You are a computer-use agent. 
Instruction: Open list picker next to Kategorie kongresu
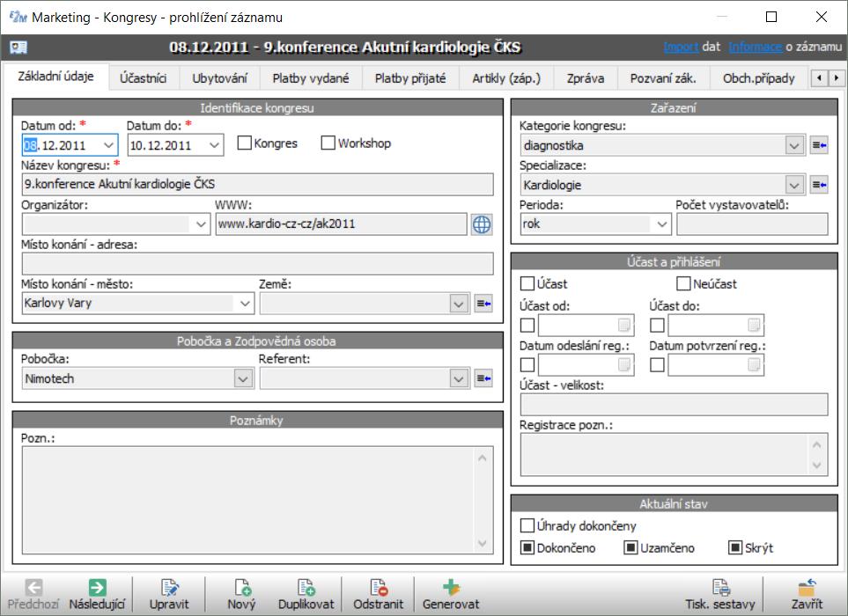point(819,145)
